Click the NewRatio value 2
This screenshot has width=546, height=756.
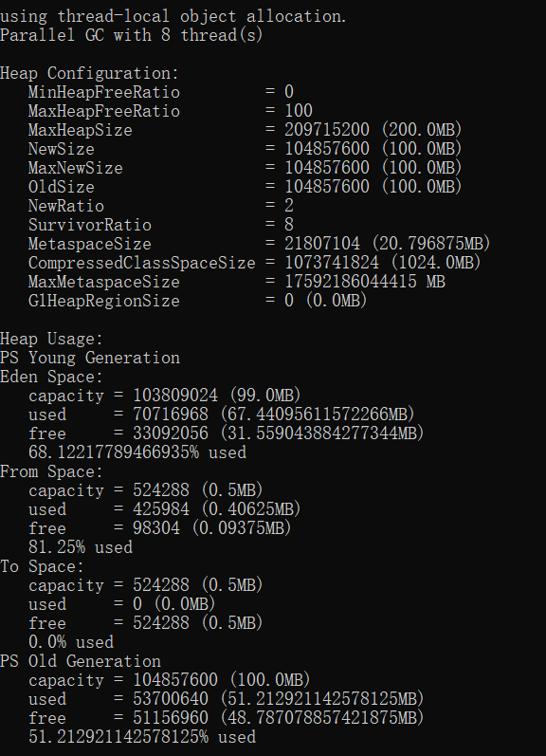click(289, 206)
